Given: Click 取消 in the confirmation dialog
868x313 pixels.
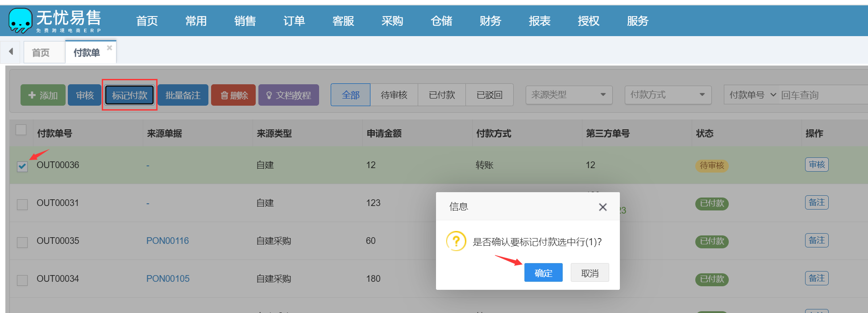Looking at the screenshot, I should coord(590,273).
